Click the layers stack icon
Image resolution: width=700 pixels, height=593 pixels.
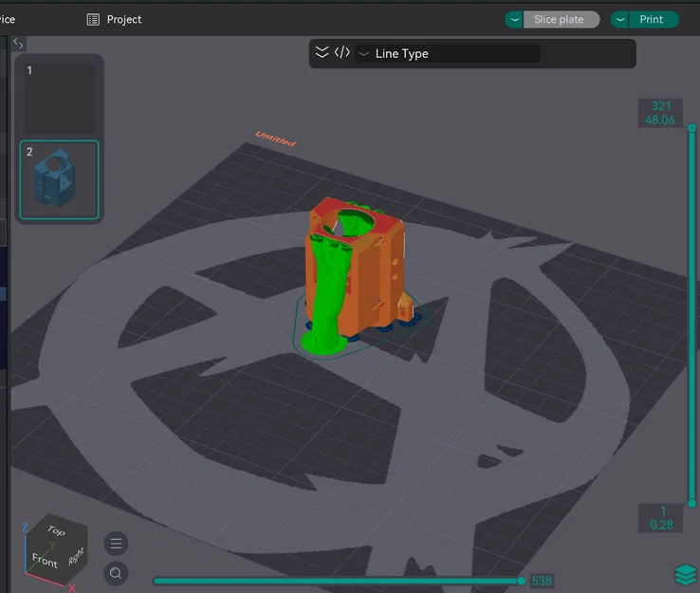coord(685,574)
